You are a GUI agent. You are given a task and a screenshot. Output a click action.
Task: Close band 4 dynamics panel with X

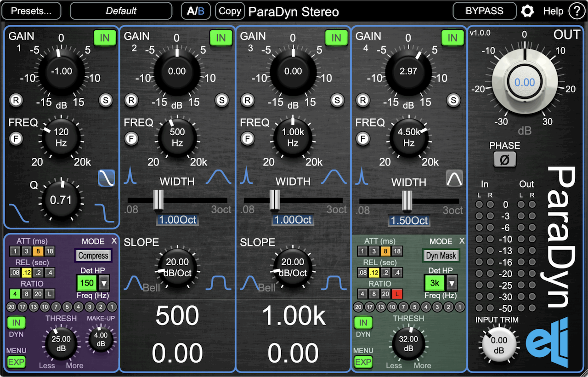click(462, 240)
